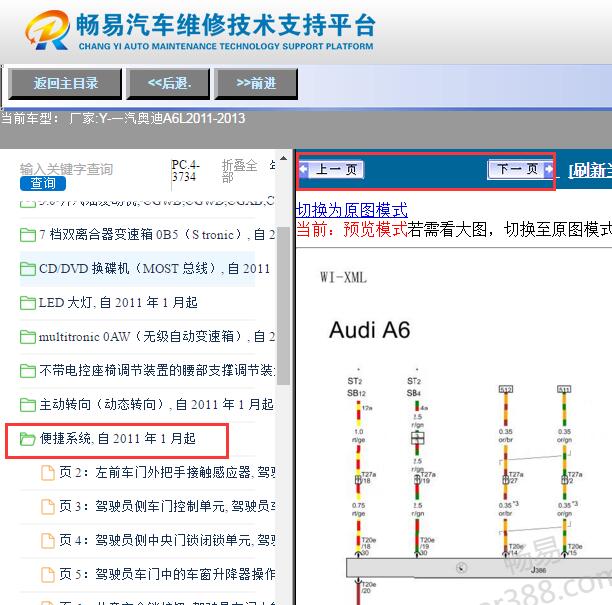Image resolution: width=612 pixels, height=605 pixels.
Task: Click 折叠全部 to collapse tree
Action: 239,171
